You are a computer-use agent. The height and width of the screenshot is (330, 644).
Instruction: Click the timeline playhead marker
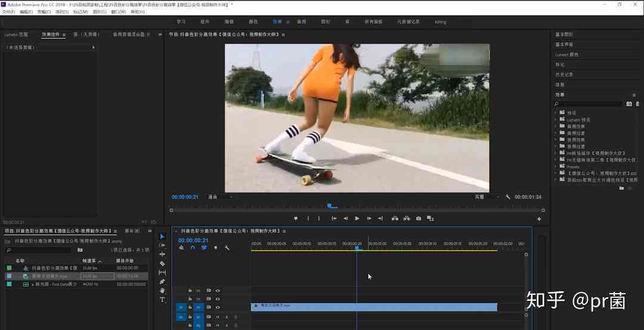pos(357,248)
